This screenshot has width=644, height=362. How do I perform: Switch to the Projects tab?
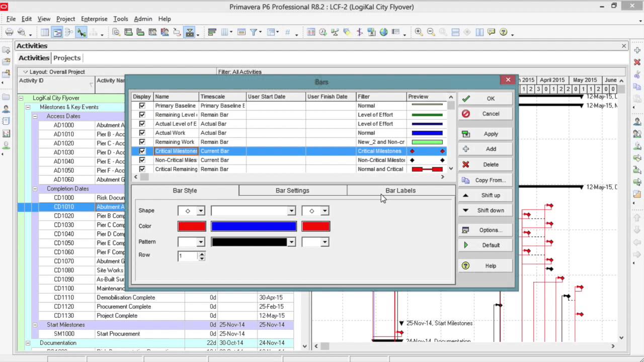67,58
